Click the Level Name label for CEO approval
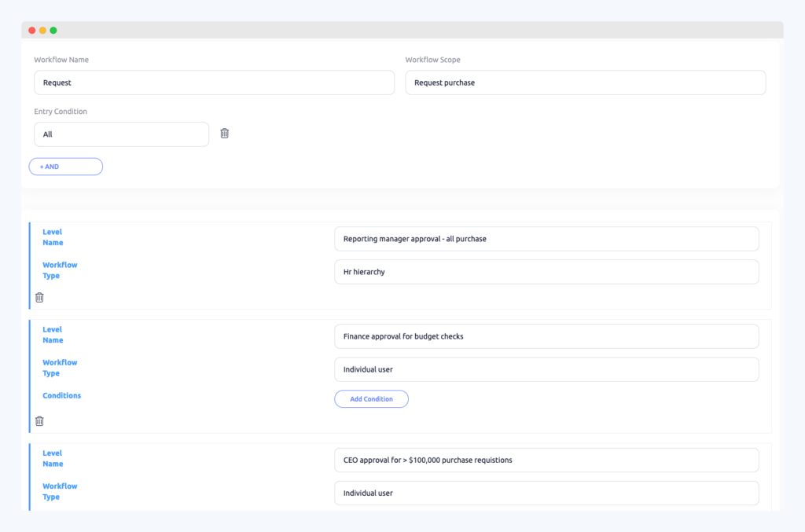 (52, 458)
